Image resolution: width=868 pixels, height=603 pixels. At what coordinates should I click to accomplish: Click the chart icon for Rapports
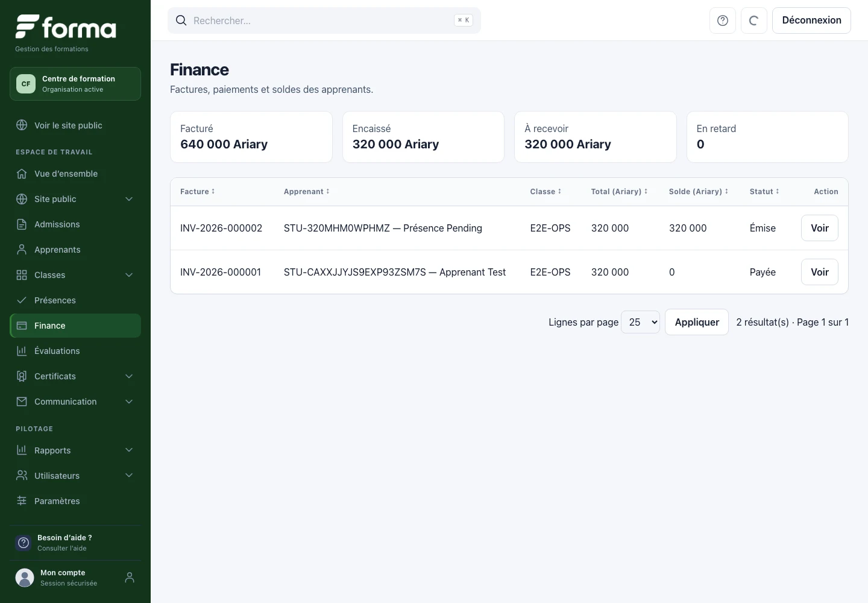pyautogui.click(x=22, y=450)
